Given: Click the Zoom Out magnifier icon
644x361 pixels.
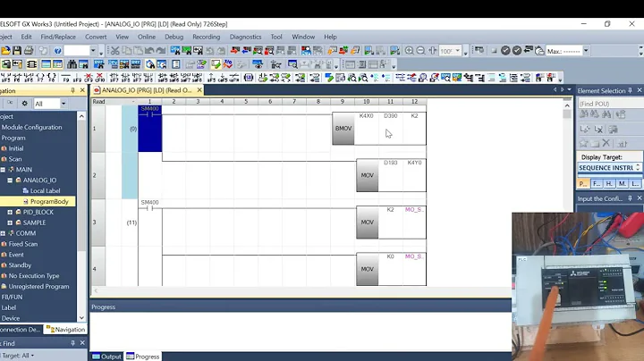Looking at the screenshot, I should pyautogui.click(x=421, y=50).
